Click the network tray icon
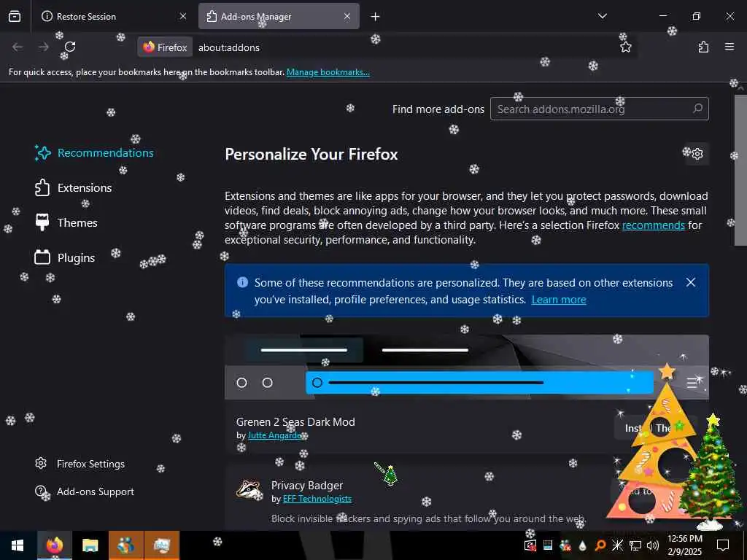This screenshot has height=560, width=747. click(x=635, y=545)
